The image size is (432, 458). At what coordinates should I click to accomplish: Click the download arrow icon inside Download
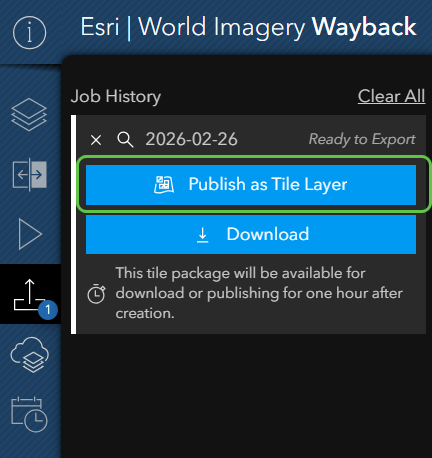(x=202, y=235)
